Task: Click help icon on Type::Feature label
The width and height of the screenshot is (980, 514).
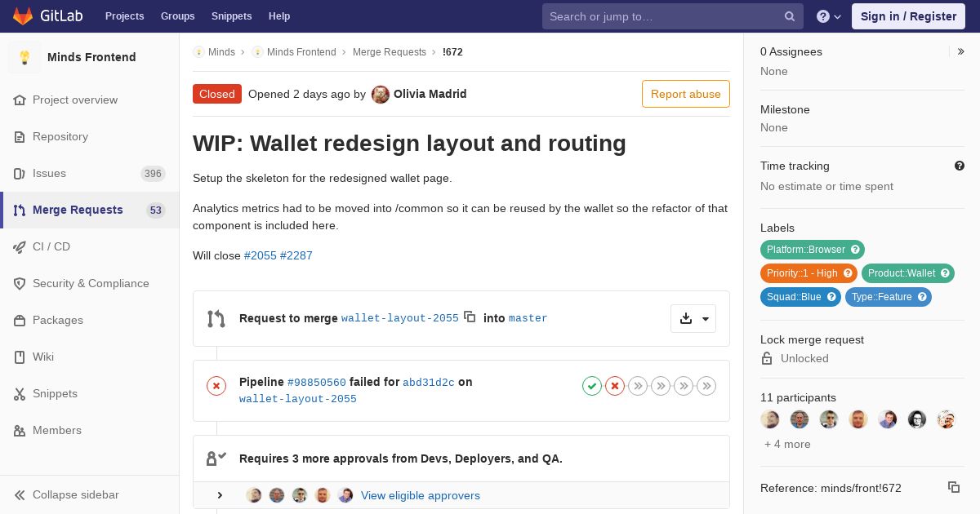Action: coord(922,297)
